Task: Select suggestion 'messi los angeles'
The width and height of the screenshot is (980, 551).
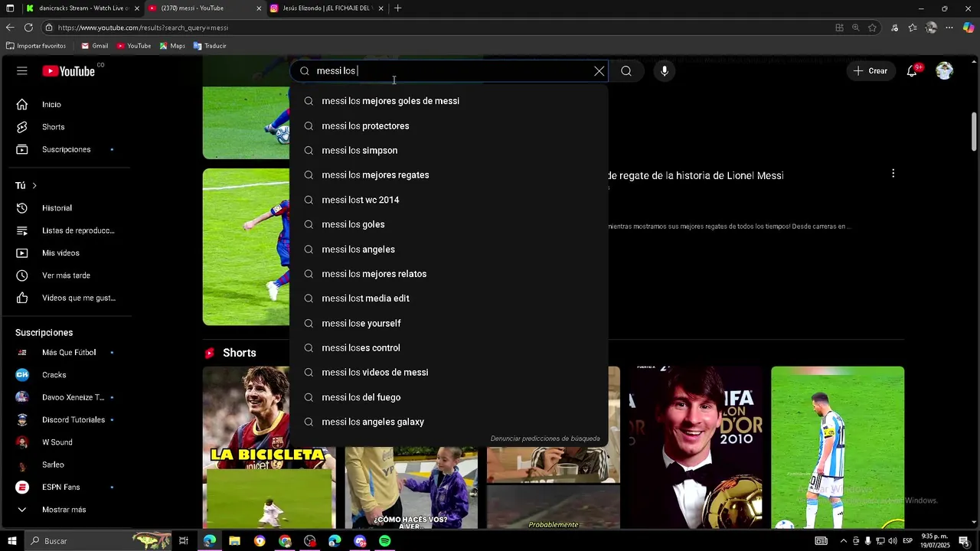Action: pyautogui.click(x=449, y=249)
